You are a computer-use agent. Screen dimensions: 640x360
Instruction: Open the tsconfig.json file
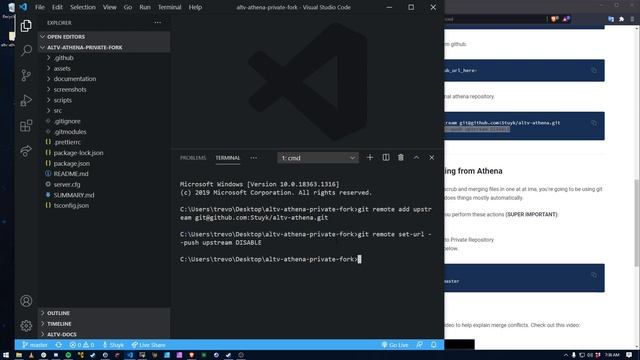point(104,205)
